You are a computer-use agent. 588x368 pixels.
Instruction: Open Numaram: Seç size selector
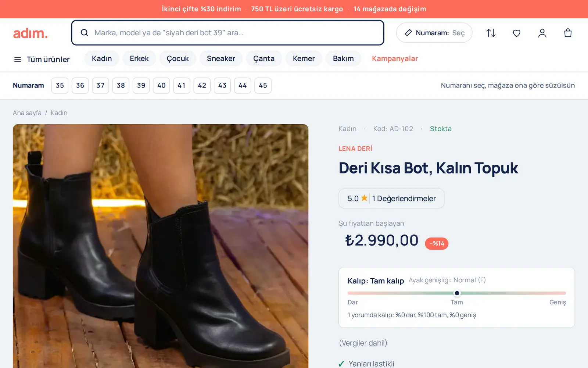point(434,33)
